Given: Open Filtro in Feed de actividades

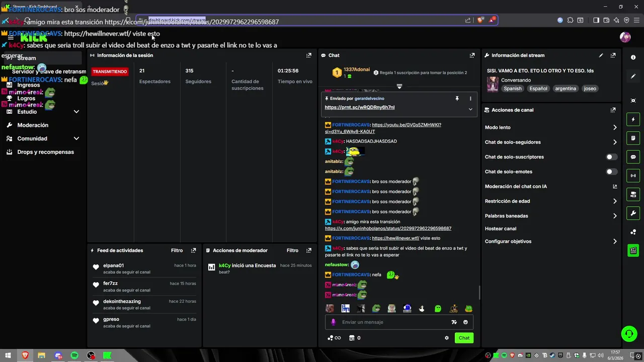Looking at the screenshot, I should [177, 250].
